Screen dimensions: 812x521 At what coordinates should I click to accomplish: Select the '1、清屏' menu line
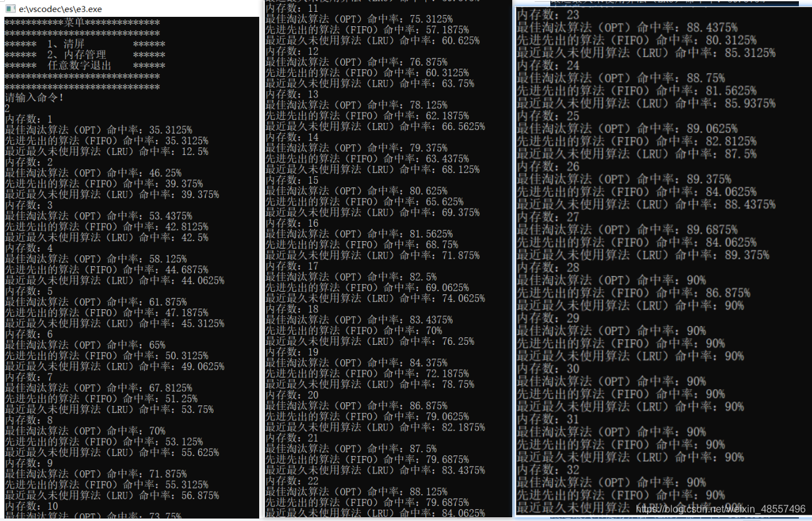(85, 44)
